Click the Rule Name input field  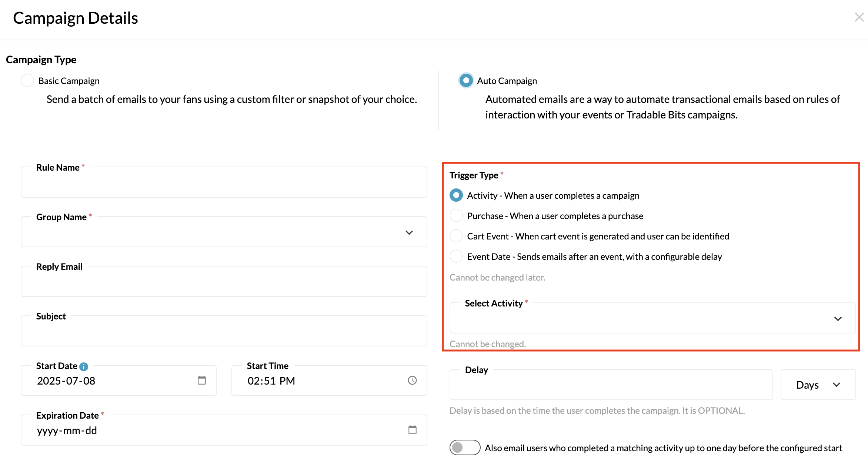[224, 182]
